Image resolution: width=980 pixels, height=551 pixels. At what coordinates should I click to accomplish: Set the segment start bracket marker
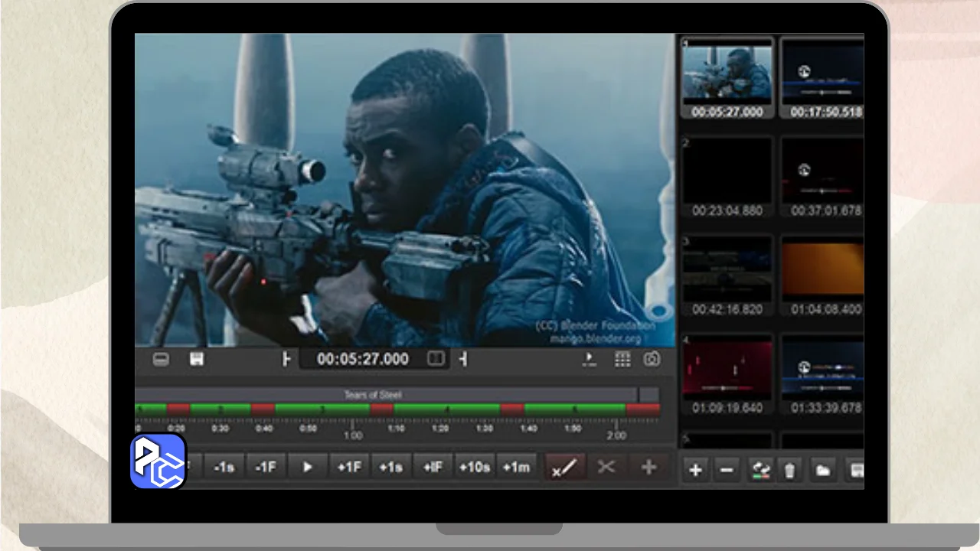coord(286,359)
